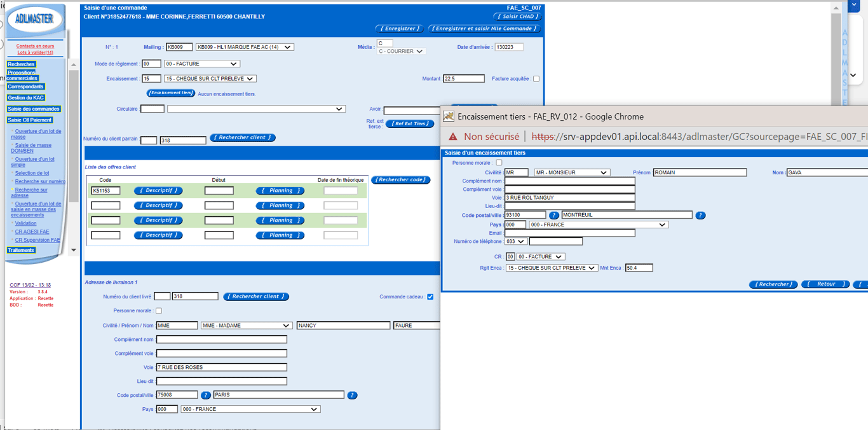
Task: Click Rechercher client beside client parrain
Action: coord(243,138)
